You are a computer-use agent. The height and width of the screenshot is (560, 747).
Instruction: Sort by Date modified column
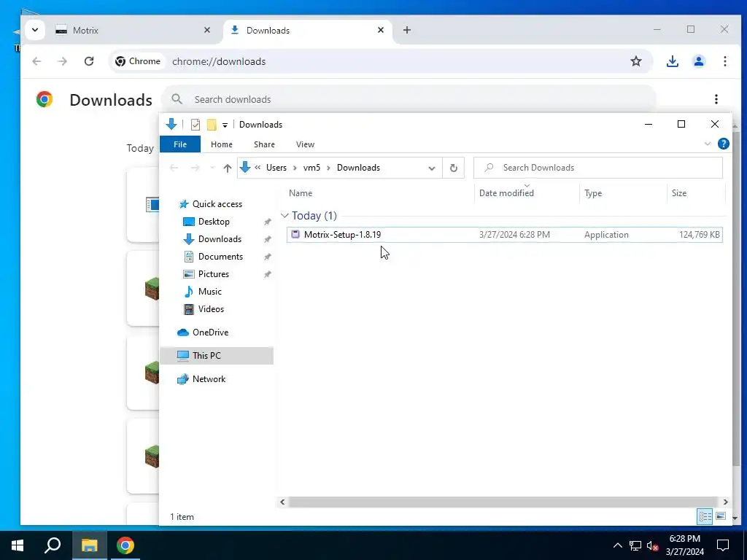point(506,192)
